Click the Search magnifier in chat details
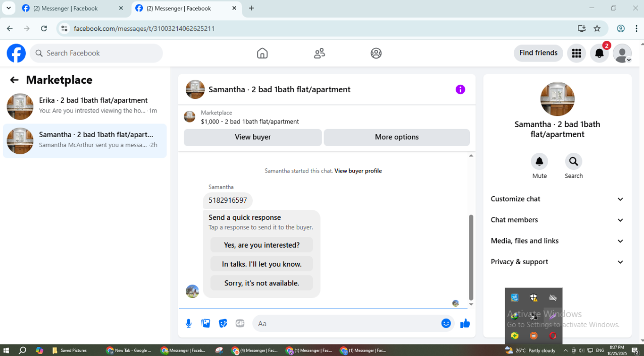The width and height of the screenshot is (644, 356). click(x=573, y=161)
